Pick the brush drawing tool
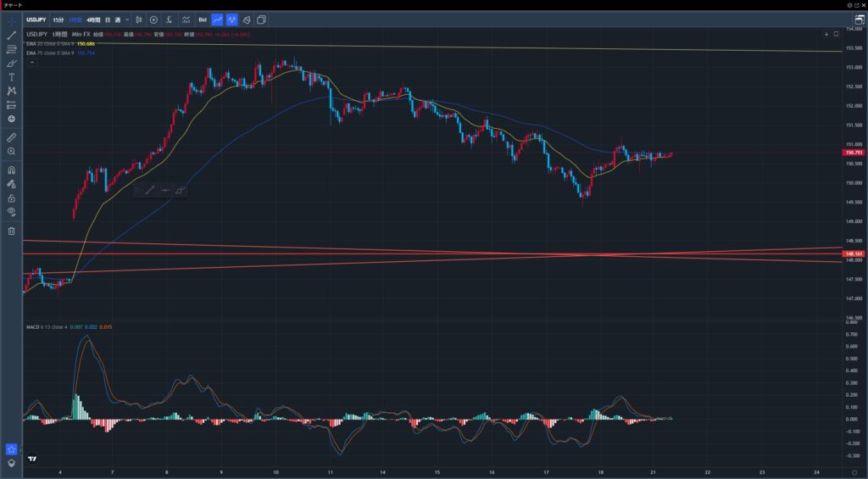The image size is (868, 479). pos(12,64)
